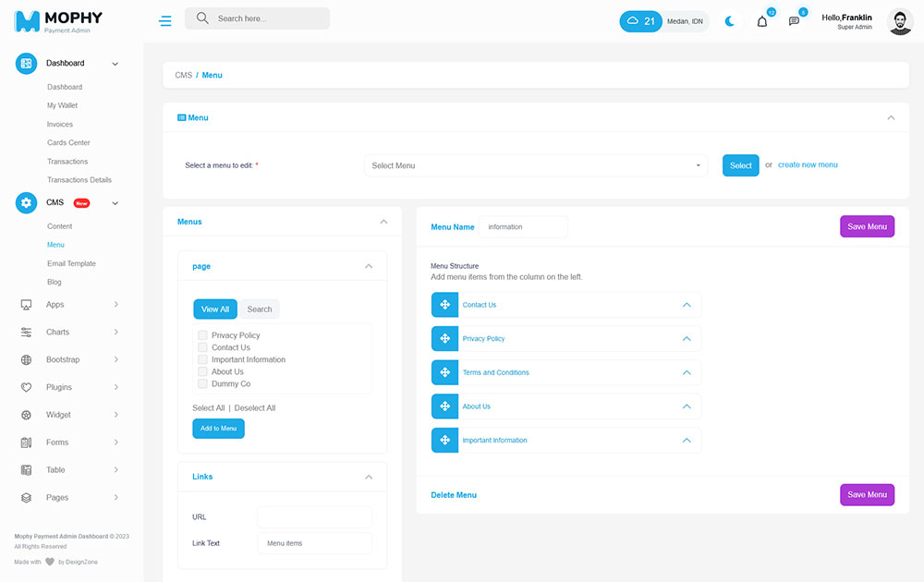Screen dimensions: 924x582
Task: Click the move handle on Contact Us item
Action: (444, 305)
